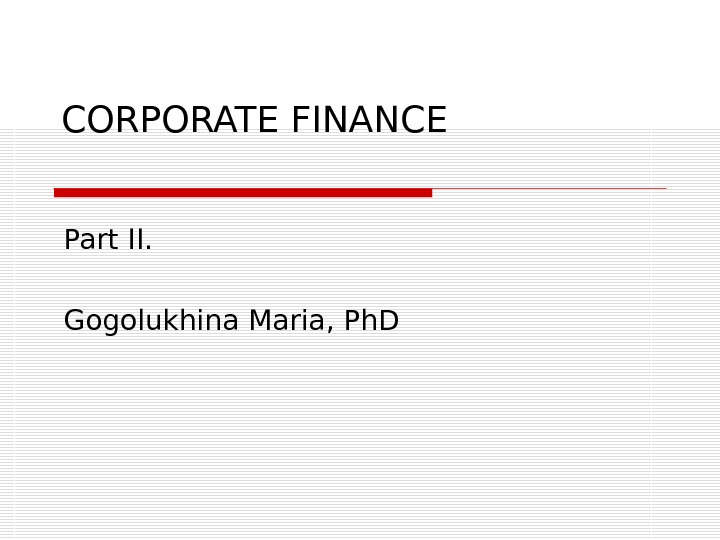Select the thick red bar under the title
The image size is (720, 540).
pos(243,192)
